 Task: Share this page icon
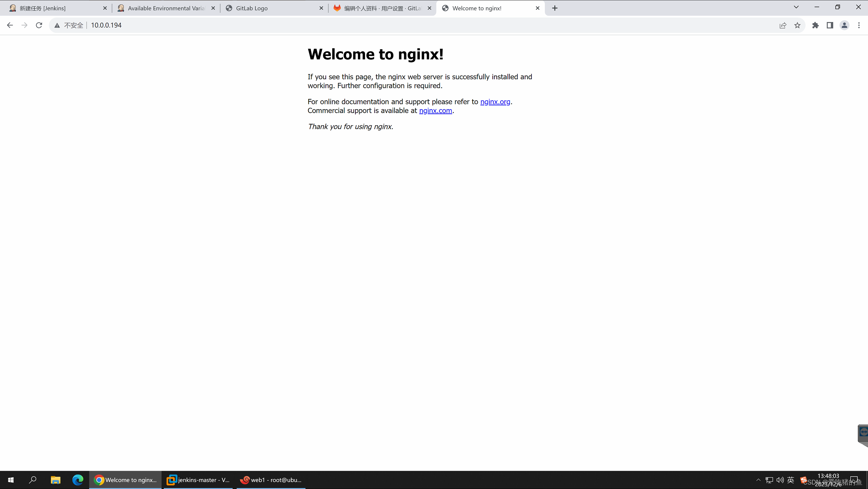(783, 25)
